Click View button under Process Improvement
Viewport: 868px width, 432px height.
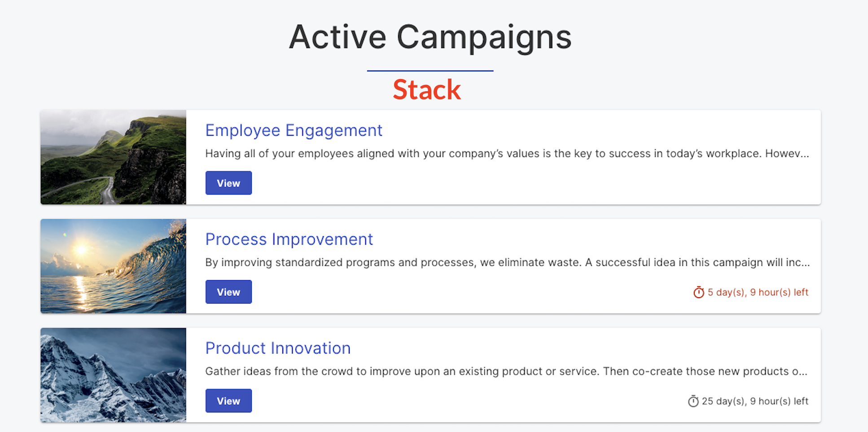coord(228,292)
